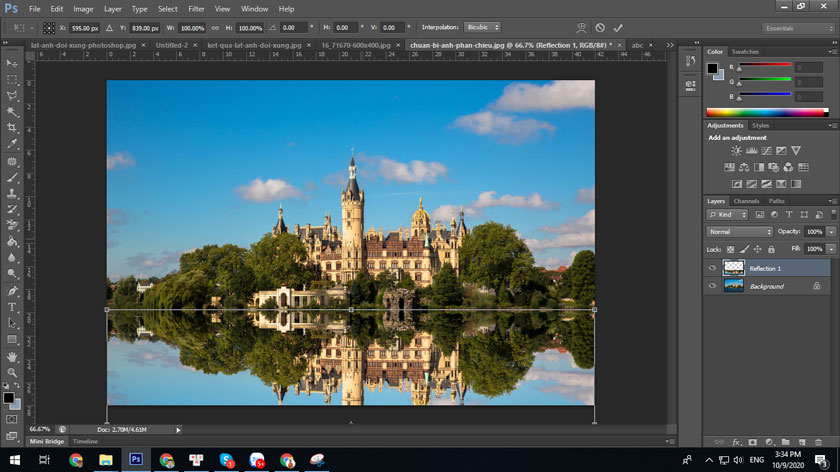The width and height of the screenshot is (840, 472).
Task: Show more document tabs chevron
Action: (670, 46)
